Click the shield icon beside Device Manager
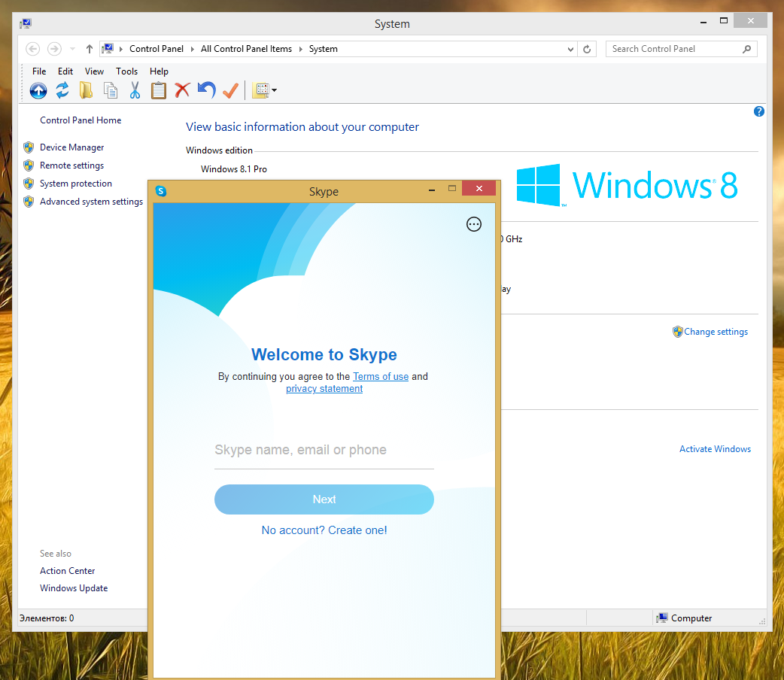The height and width of the screenshot is (680, 784). coord(29,147)
